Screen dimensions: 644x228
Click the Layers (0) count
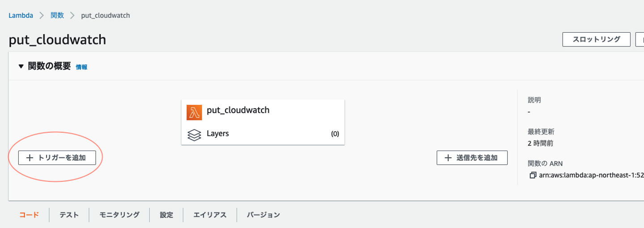click(x=335, y=134)
